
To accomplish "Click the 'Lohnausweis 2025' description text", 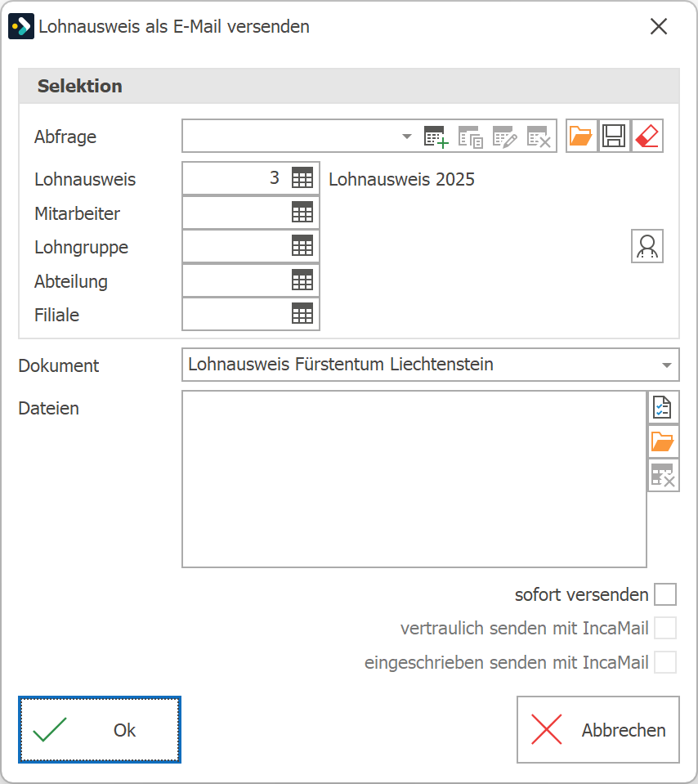I will click(x=401, y=179).
